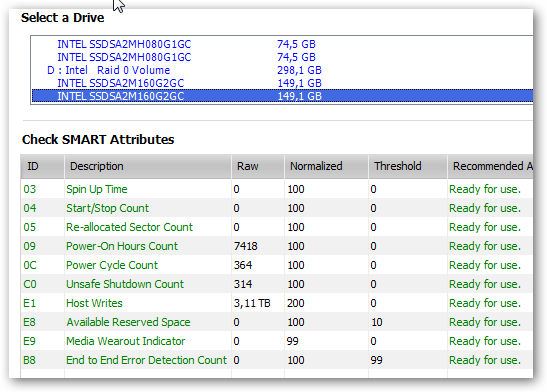
Task: Sort by the ID column header
Action: pyautogui.click(x=43, y=166)
